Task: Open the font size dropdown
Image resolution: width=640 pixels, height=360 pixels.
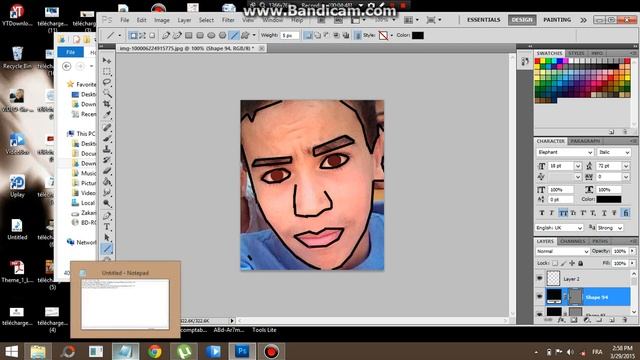Action: point(578,166)
